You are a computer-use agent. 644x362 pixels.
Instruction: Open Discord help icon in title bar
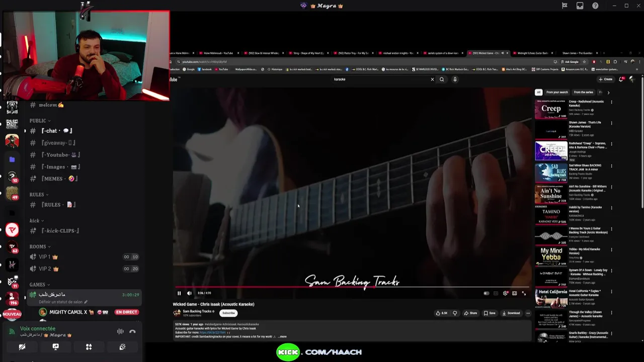coord(596,6)
